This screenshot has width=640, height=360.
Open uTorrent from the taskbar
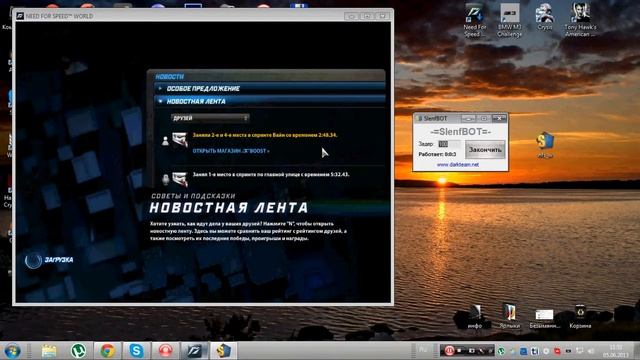pyautogui.click(x=78, y=351)
